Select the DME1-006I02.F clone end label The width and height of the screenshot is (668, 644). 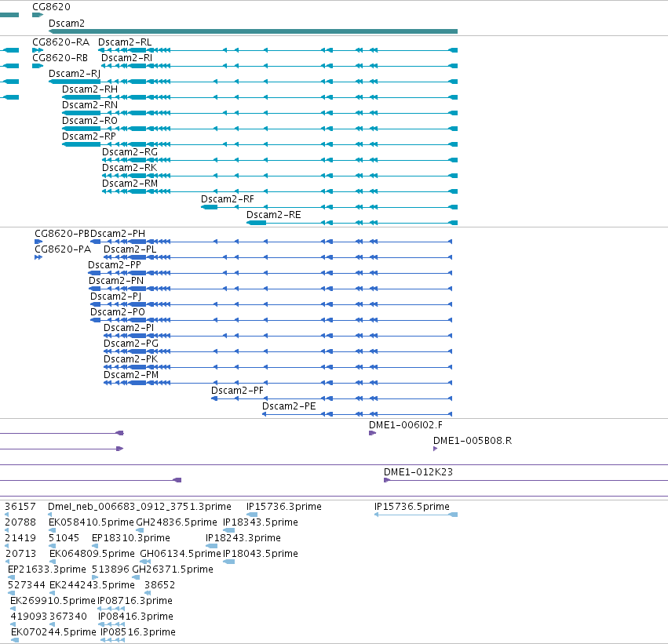pyautogui.click(x=406, y=425)
